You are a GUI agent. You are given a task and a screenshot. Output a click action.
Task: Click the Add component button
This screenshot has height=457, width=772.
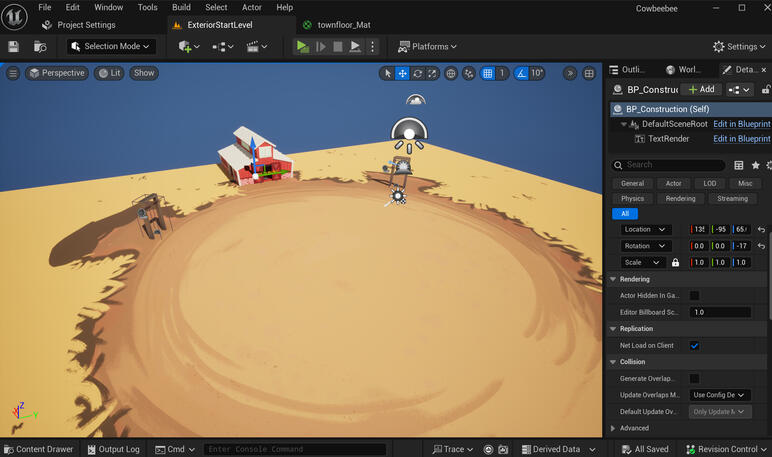(x=701, y=89)
